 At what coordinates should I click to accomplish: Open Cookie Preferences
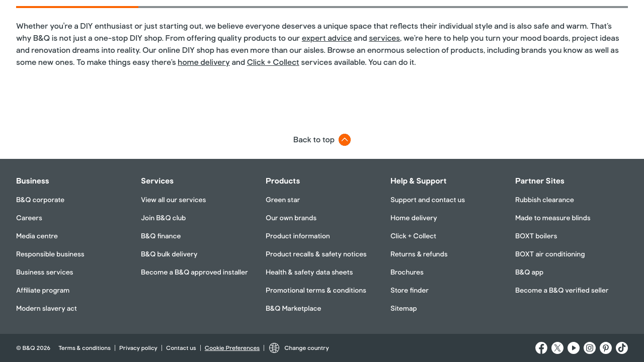tap(232, 348)
